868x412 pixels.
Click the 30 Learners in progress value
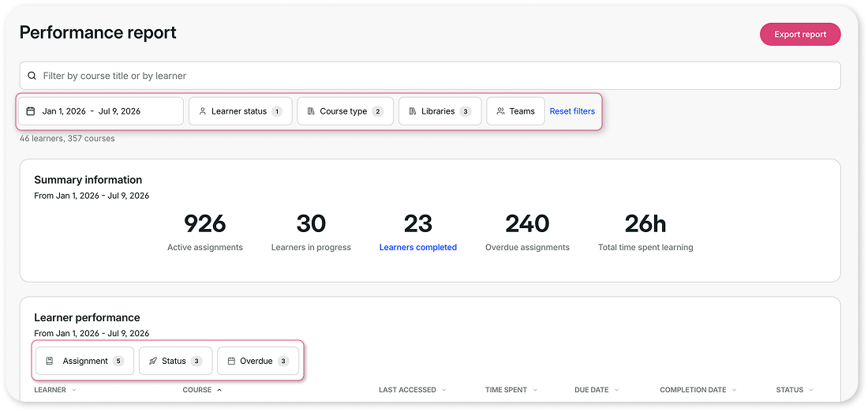311,223
